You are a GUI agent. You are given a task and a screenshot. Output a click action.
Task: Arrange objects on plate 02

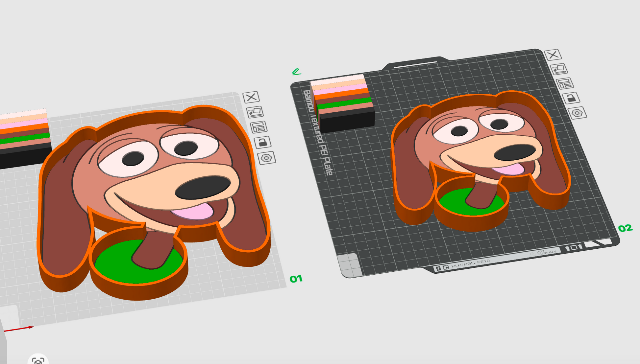coord(565,83)
